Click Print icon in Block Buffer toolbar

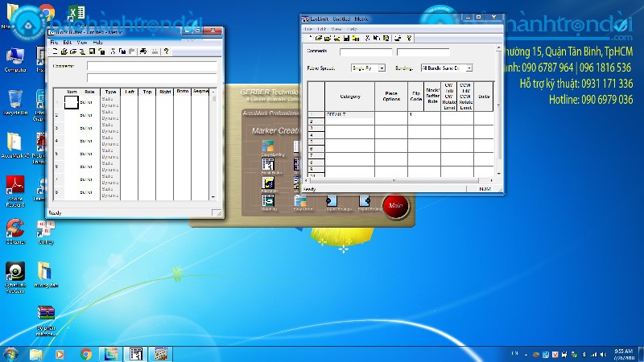[x=143, y=51]
